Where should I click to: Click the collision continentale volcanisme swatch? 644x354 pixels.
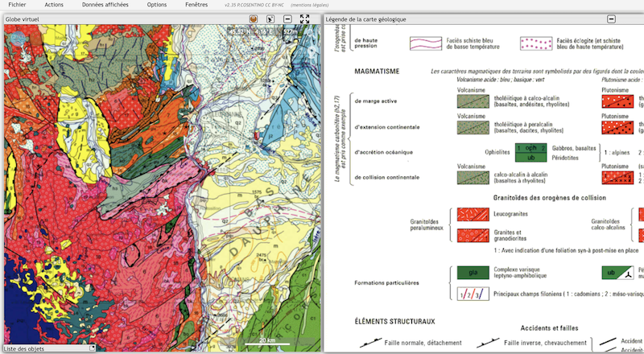point(473,178)
